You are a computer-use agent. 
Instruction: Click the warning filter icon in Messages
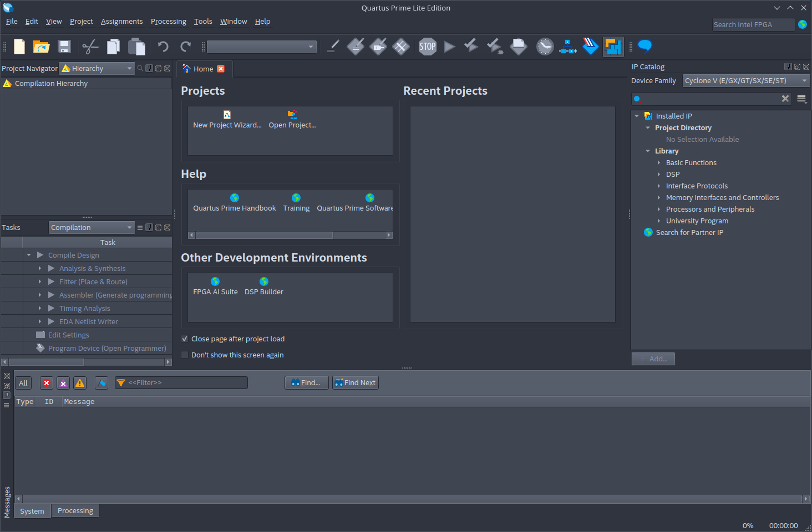[x=80, y=383]
